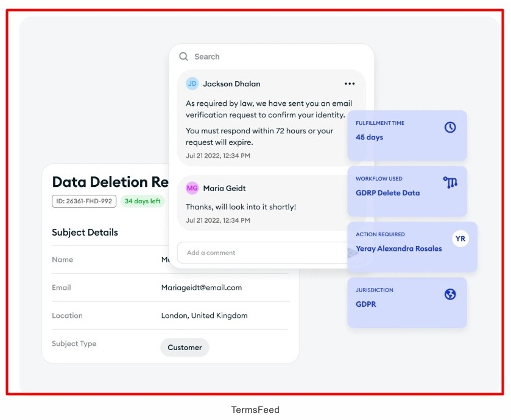Image resolution: width=511 pixels, height=420 pixels.
Task: Select the ID: 26361-FHD-992 badge
Action: (x=84, y=201)
